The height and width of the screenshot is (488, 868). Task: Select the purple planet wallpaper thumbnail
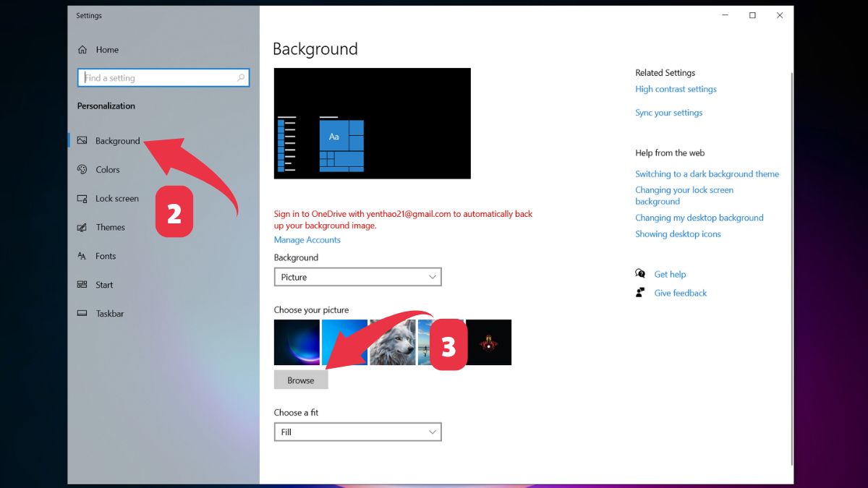pyautogui.click(x=297, y=341)
